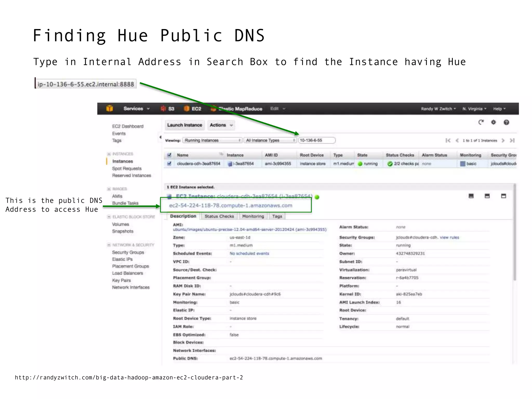This screenshot has width=532, height=399.
Task: Go to previous page of instances
Action: pyautogui.click(x=457, y=141)
